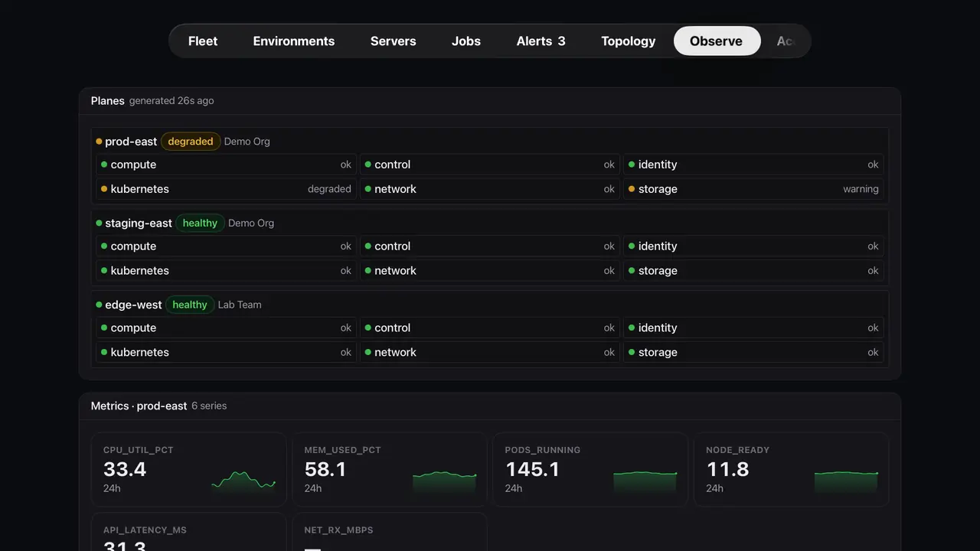Click the prod-east network cell
Image resolution: width=980 pixels, height=551 pixels.
point(490,189)
